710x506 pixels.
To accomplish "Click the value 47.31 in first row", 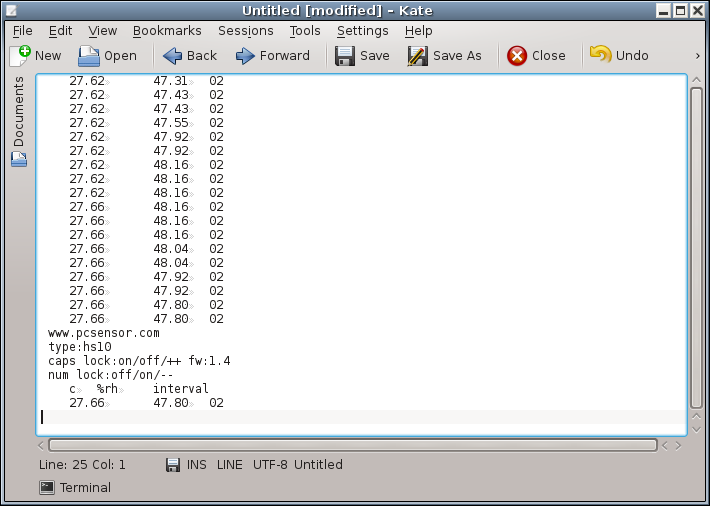I will (171, 81).
